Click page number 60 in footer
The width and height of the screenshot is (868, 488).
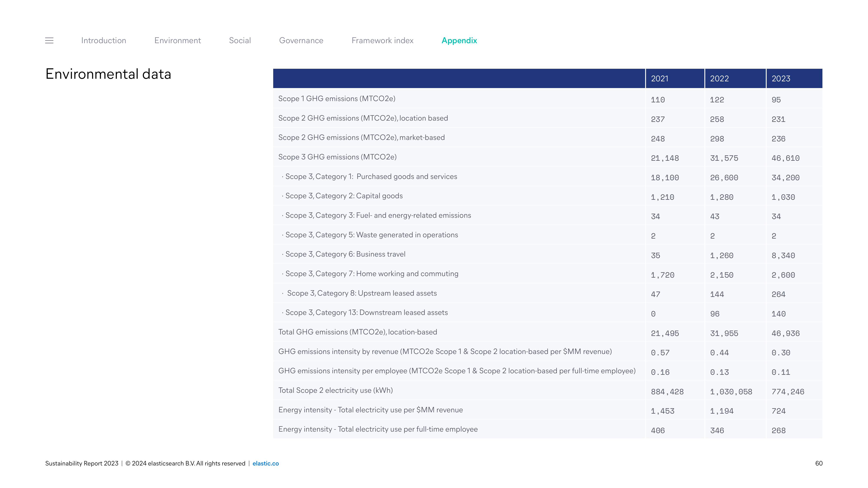click(x=819, y=463)
